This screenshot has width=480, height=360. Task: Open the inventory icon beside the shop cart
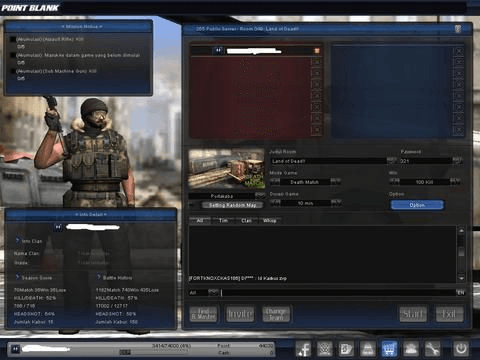[x=367, y=349]
